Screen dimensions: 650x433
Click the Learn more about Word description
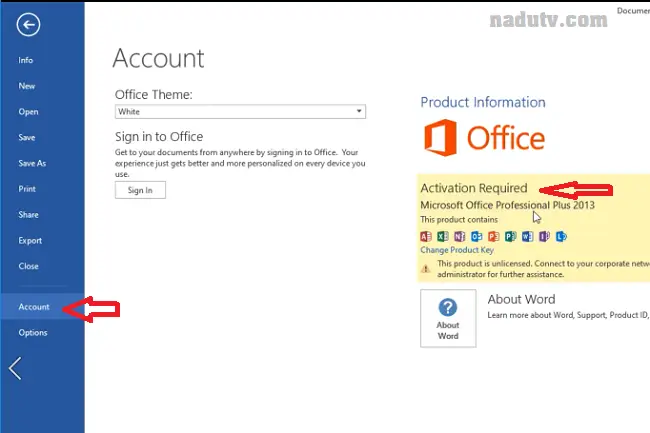click(x=568, y=315)
